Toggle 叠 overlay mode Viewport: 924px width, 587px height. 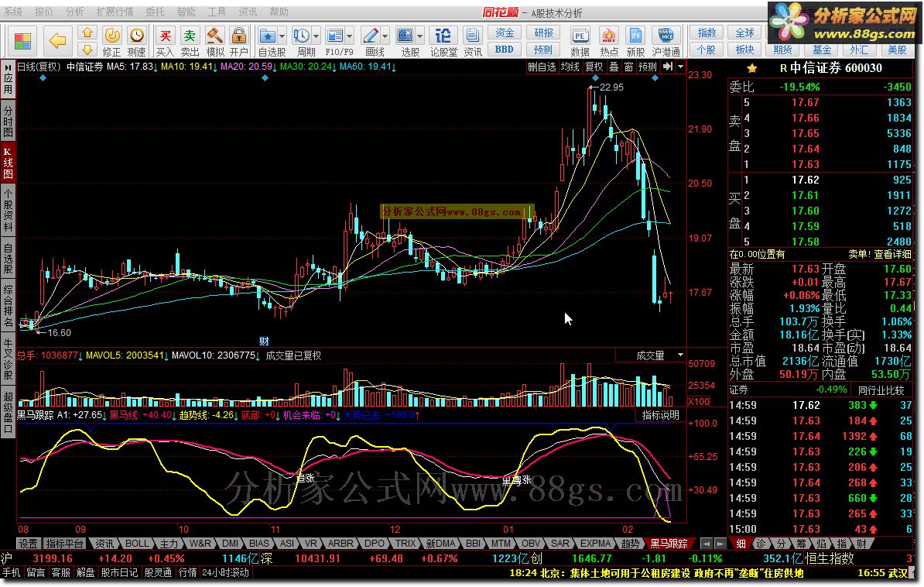[x=614, y=67]
